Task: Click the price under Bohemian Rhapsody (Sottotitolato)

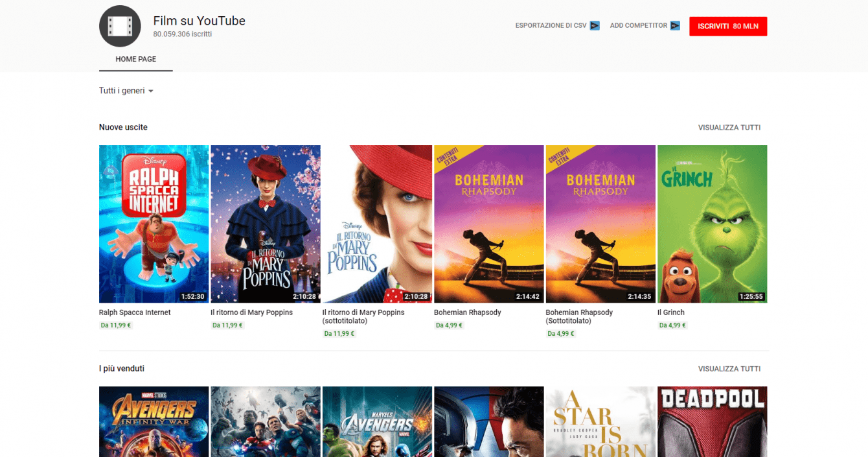Action: pyautogui.click(x=561, y=334)
